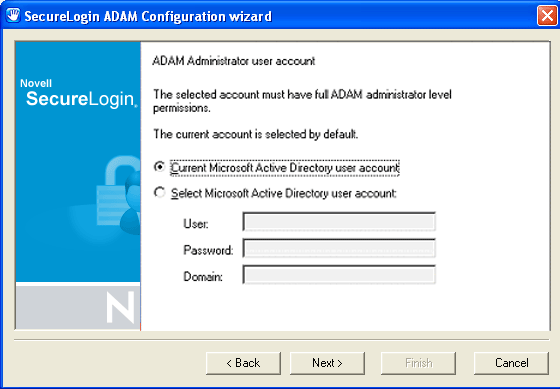Click the Password: field label

(208, 250)
